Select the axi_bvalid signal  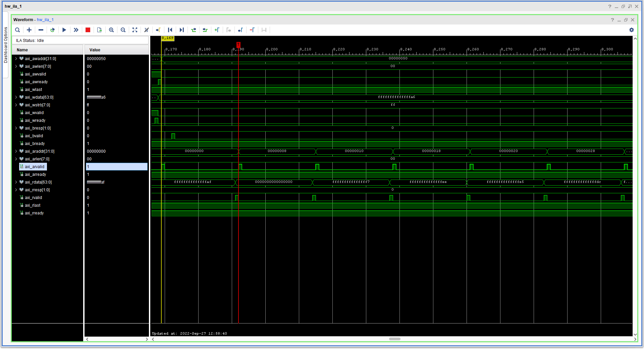coord(34,136)
